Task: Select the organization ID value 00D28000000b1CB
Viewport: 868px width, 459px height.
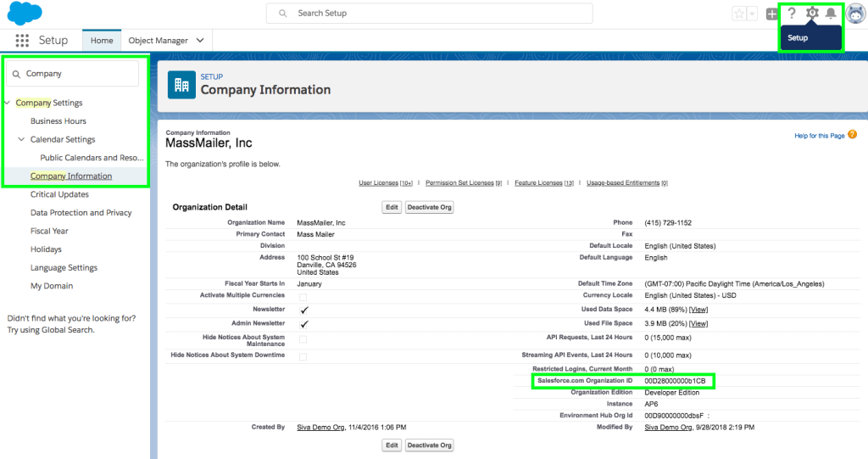Action: coord(675,381)
